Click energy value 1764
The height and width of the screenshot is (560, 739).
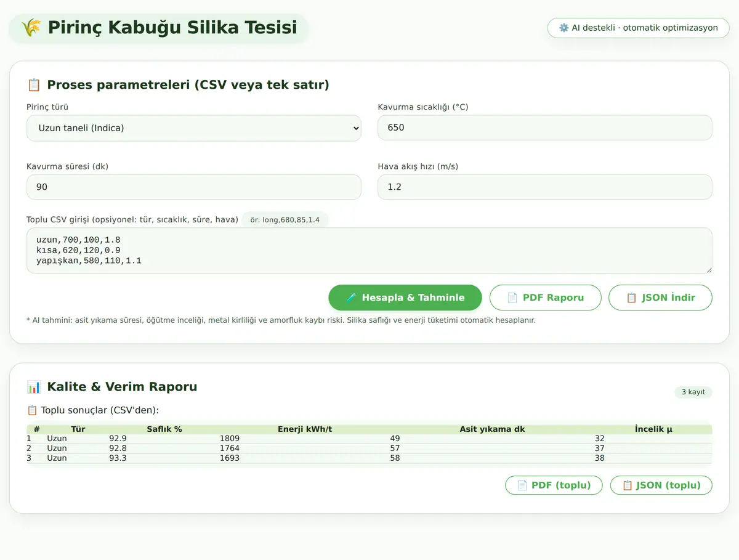[x=230, y=448]
